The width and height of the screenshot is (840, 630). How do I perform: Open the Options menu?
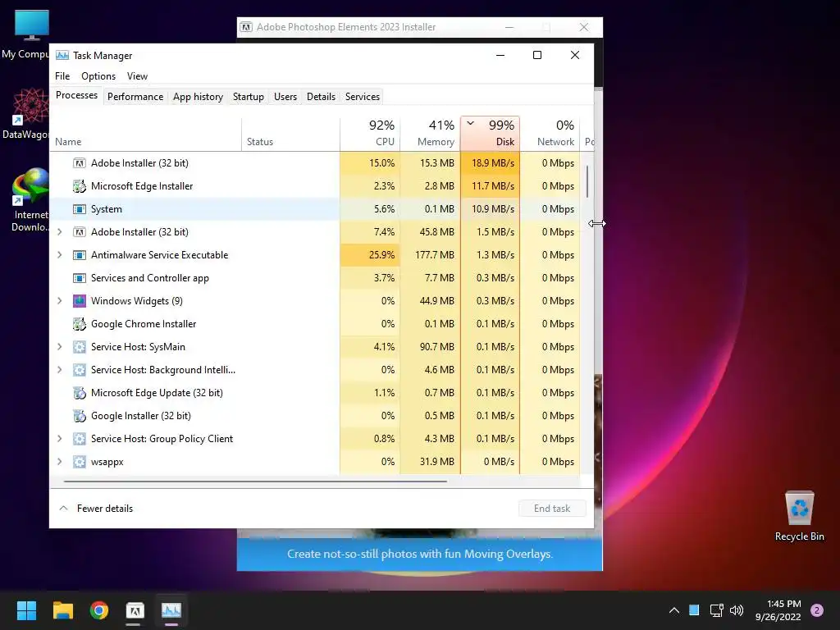point(98,76)
